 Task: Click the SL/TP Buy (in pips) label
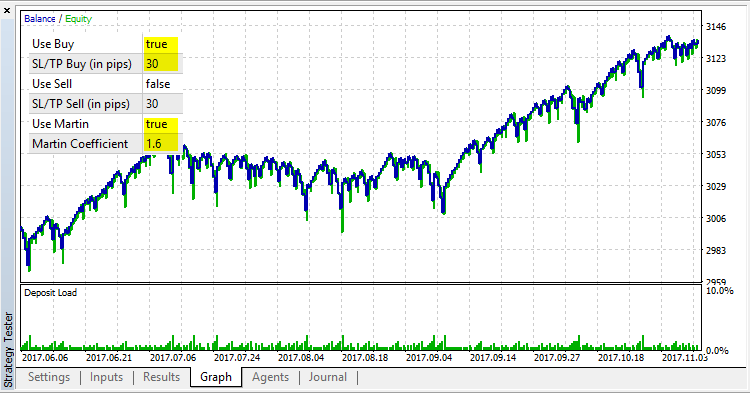pos(81,64)
